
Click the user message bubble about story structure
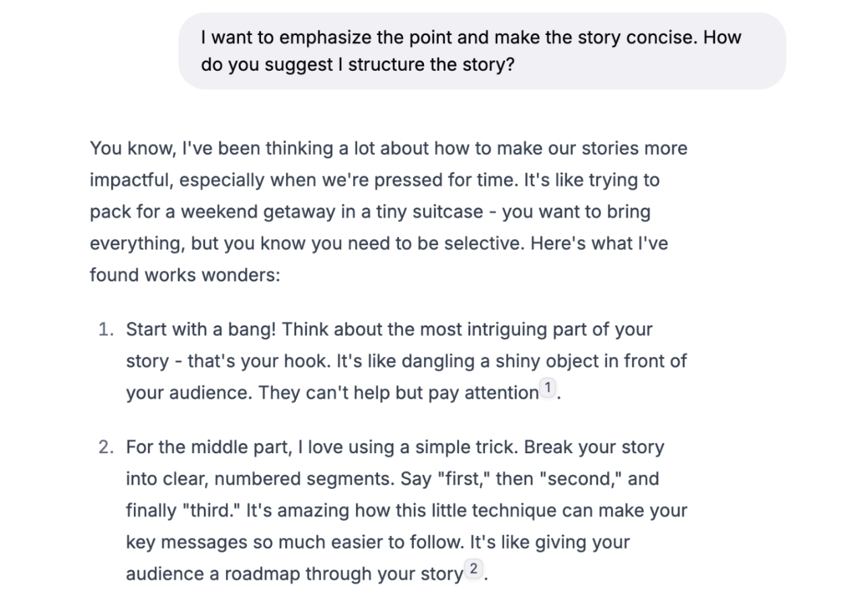pyautogui.click(x=482, y=51)
